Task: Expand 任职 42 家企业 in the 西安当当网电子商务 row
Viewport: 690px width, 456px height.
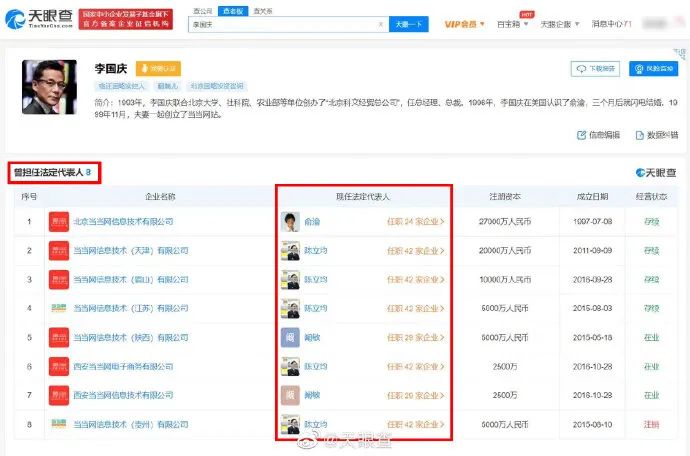Action: 415,367
